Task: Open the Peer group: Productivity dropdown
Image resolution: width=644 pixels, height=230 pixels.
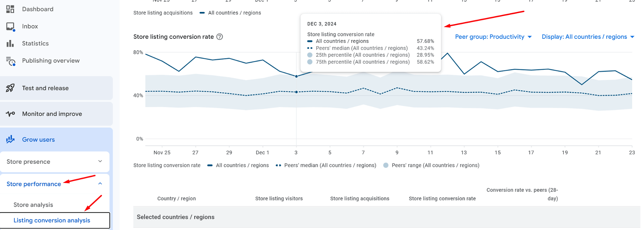Action: 493,37
